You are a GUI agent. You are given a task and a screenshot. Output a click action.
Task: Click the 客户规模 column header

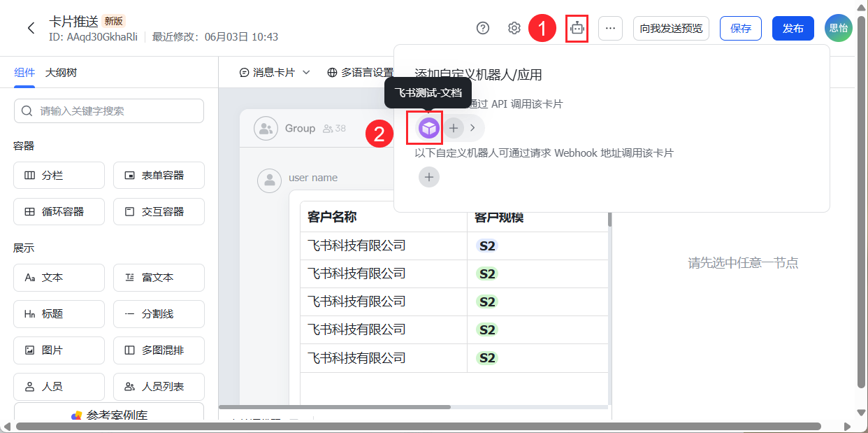[x=499, y=218]
